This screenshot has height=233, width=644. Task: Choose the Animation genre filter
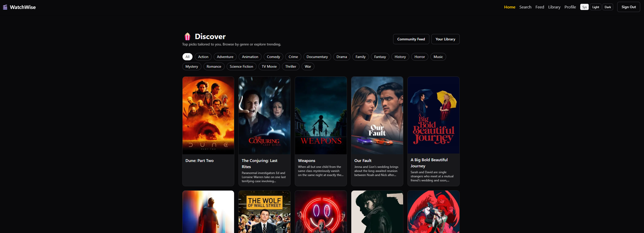[250, 57]
